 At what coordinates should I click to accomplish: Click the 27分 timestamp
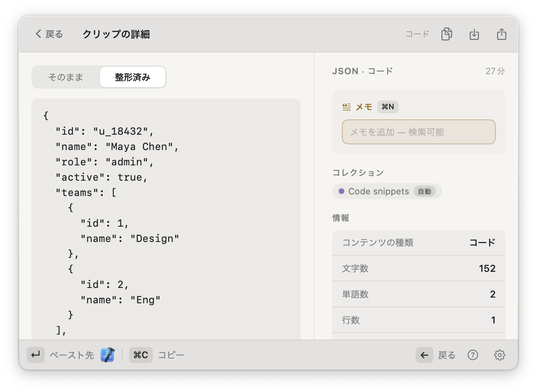point(495,71)
